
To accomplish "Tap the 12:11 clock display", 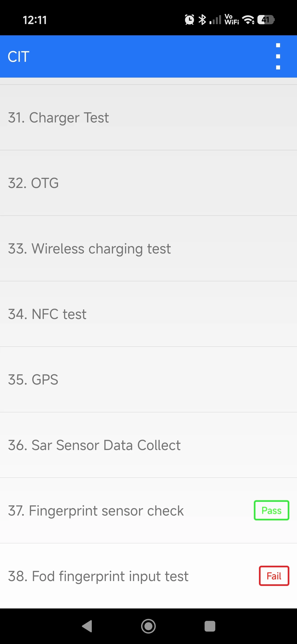I will 35,20.
